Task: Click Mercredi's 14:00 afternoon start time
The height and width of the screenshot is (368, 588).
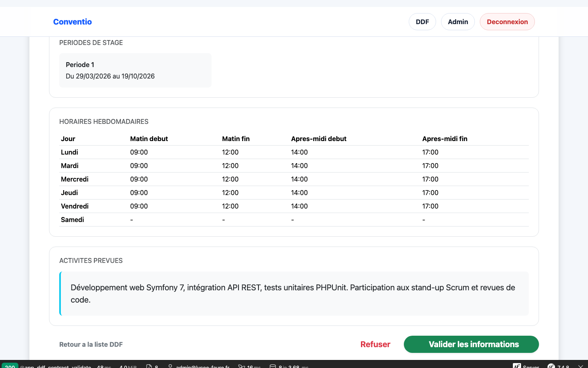Action: coord(299,179)
